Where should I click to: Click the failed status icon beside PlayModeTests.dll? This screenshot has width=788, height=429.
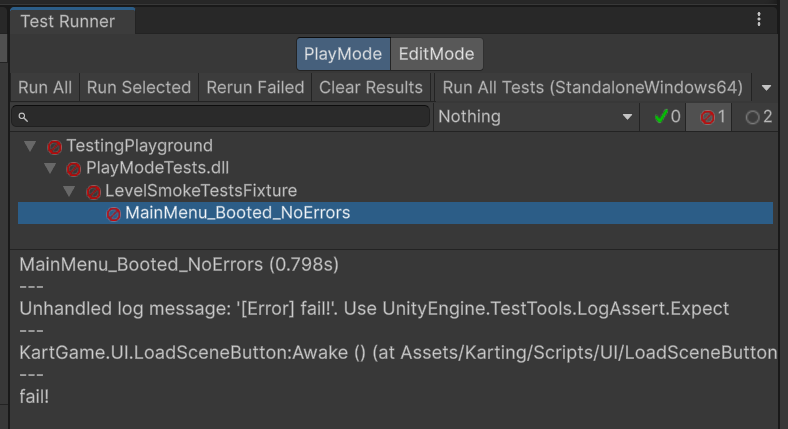pos(73,169)
